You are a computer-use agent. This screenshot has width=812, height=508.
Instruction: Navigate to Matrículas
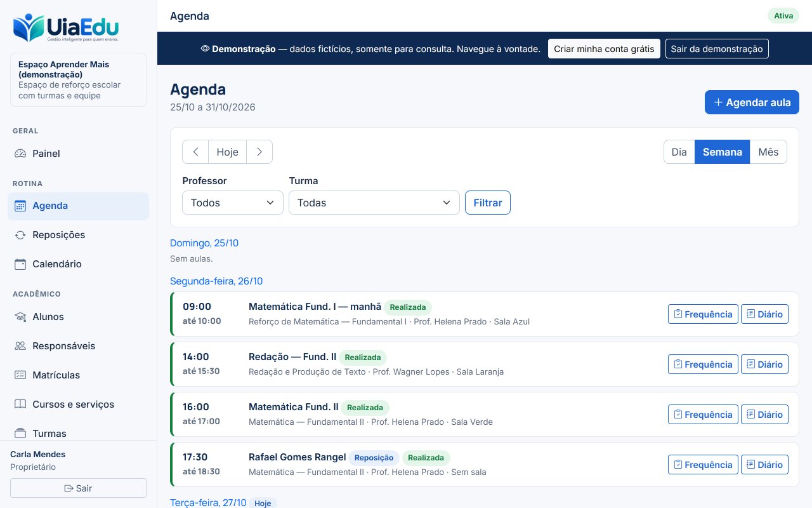point(78,375)
